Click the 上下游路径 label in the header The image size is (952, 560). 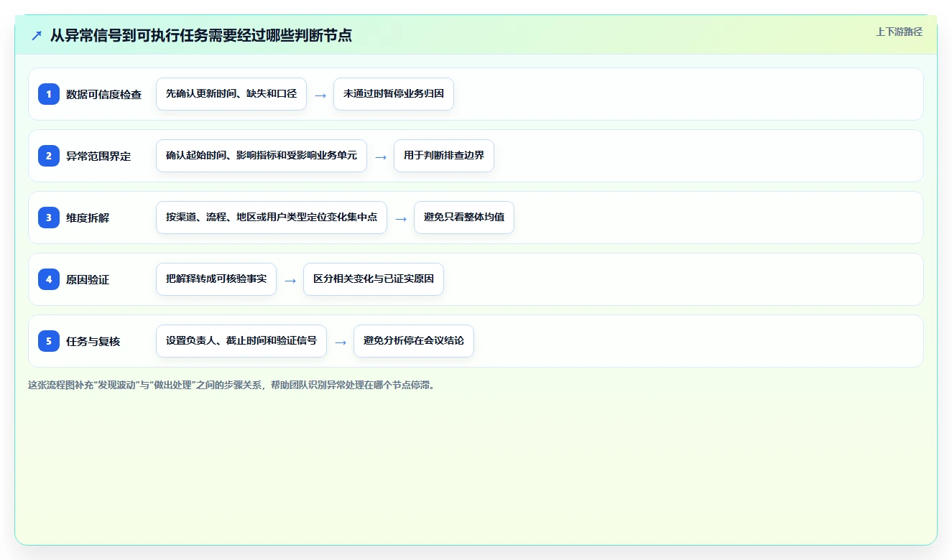899,32
